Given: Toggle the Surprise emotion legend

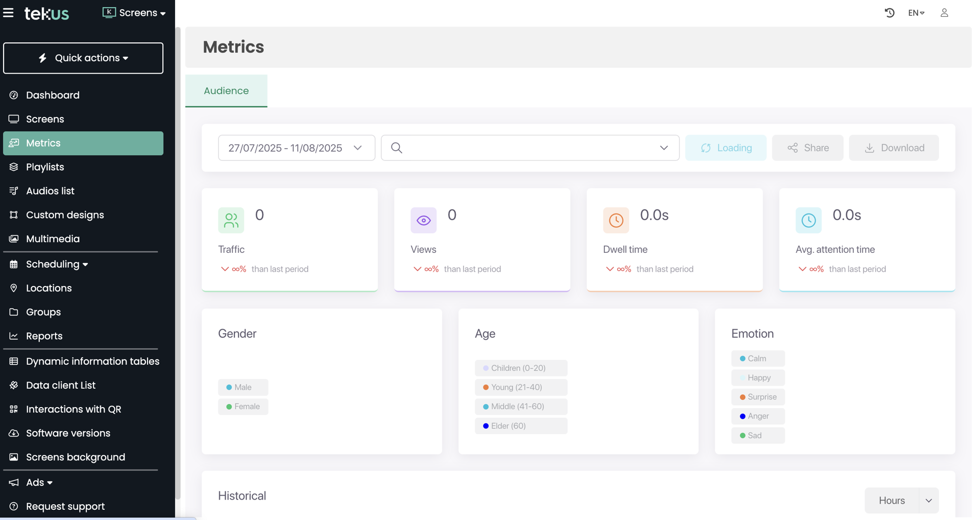Looking at the screenshot, I should tap(757, 397).
